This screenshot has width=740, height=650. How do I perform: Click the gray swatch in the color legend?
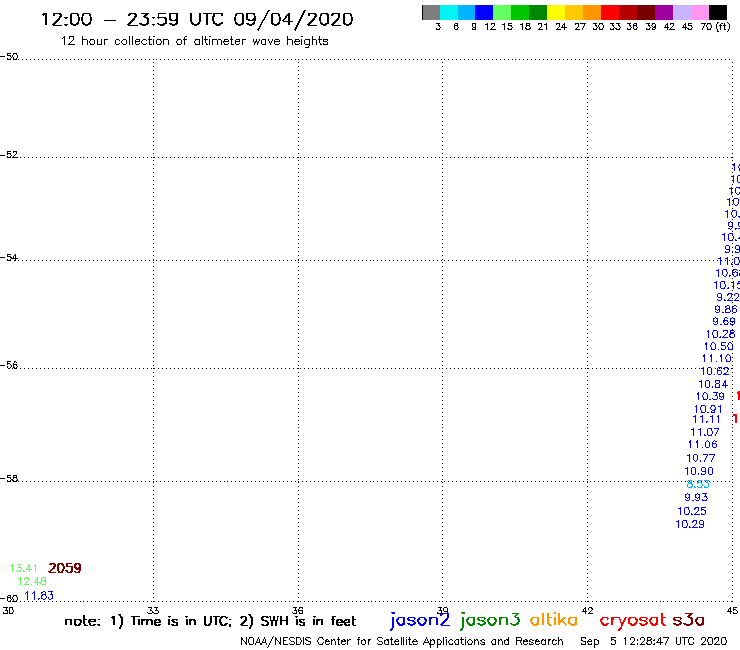pos(431,12)
